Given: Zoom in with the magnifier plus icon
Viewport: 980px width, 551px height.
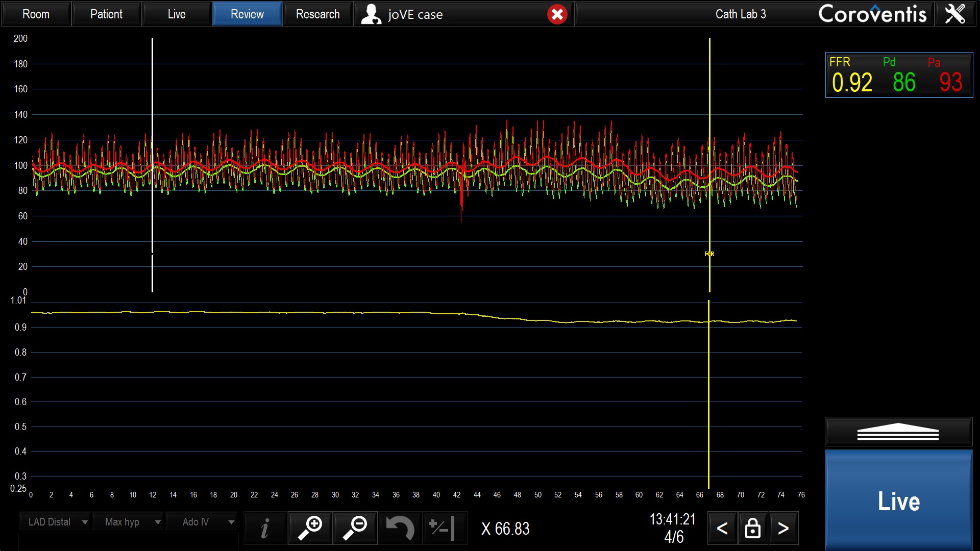Looking at the screenshot, I should pos(310,528).
